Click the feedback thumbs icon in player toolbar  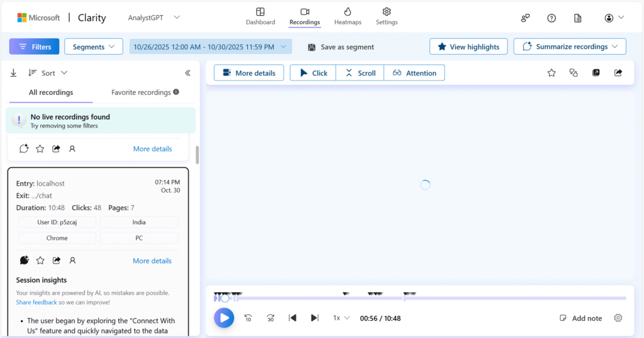click(573, 73)
